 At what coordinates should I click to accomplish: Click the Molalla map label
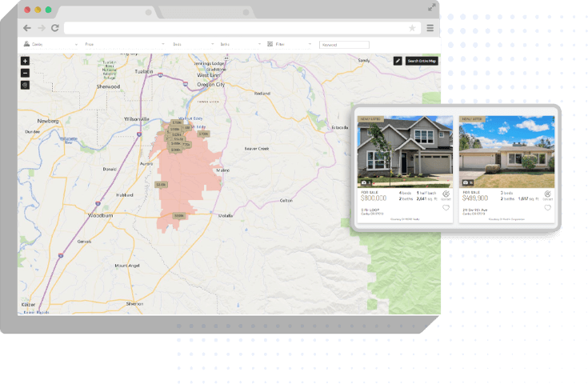click(x=226, y=216)
